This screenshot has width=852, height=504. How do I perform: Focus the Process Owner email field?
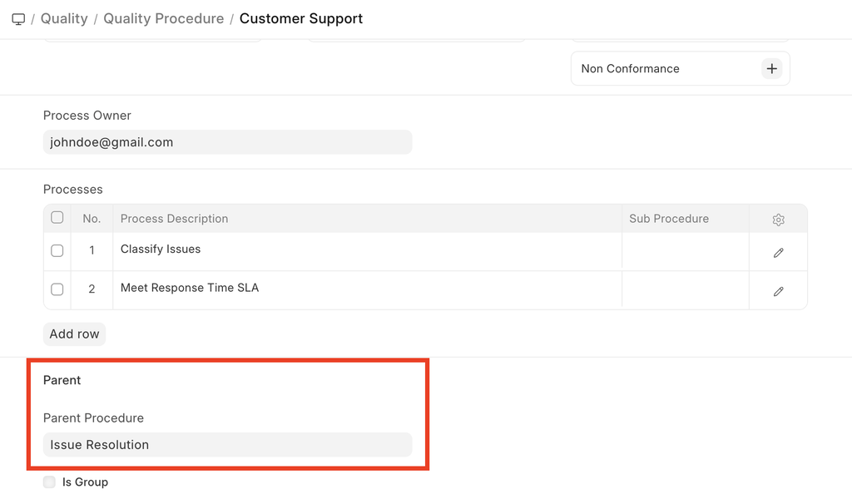tap(227, 142)
